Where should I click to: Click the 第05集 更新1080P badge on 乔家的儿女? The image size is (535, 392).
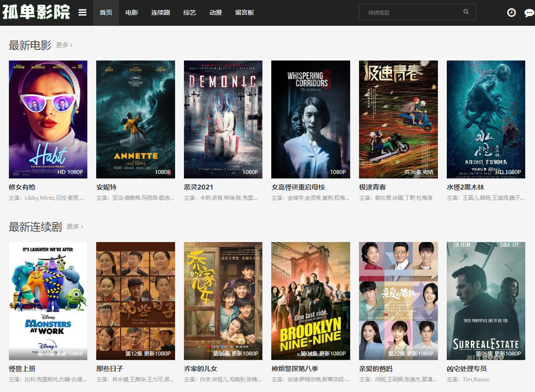[235, 354]
